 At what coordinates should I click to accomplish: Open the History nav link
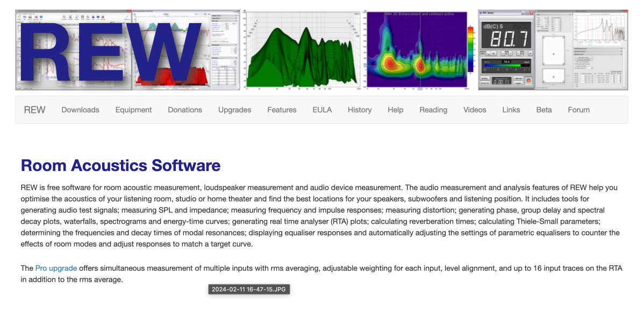tap(360, 110)
